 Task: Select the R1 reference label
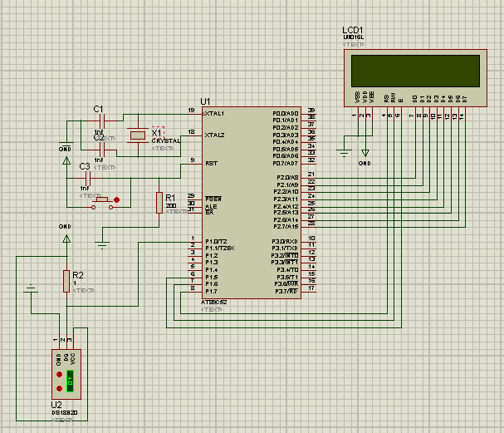click(x=170, y=198)
